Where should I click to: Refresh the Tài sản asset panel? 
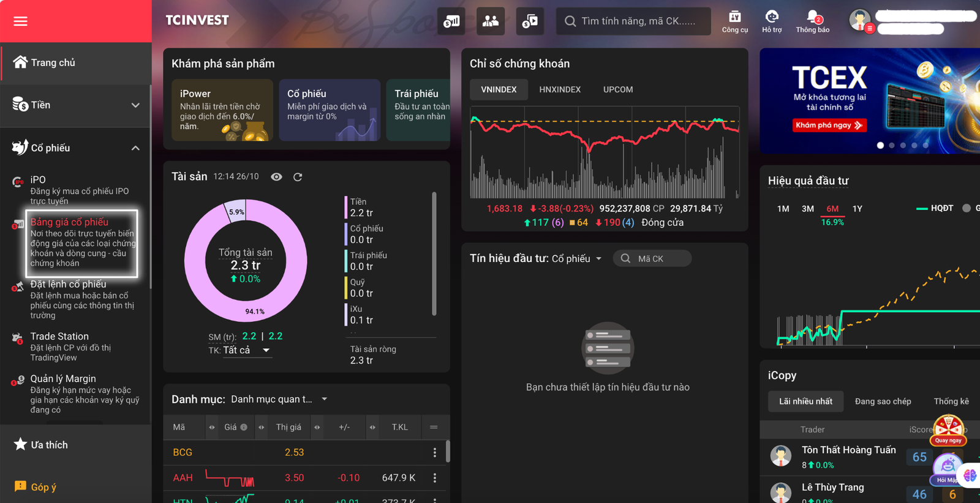coord(298,177)
